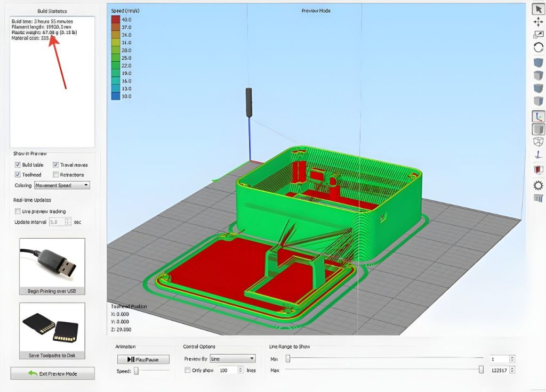Expand the Preview By dropdown
546x392 pixels.
(232, 359)
